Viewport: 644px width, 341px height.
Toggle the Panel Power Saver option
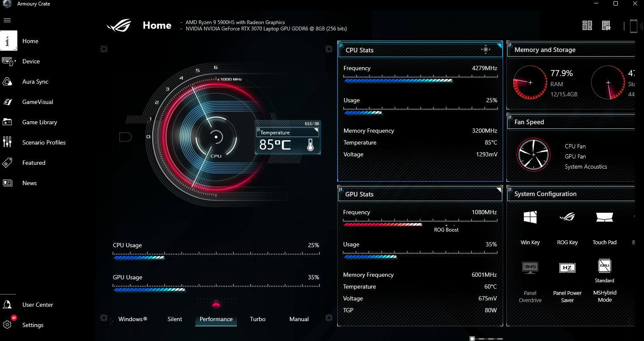point(567,268)
